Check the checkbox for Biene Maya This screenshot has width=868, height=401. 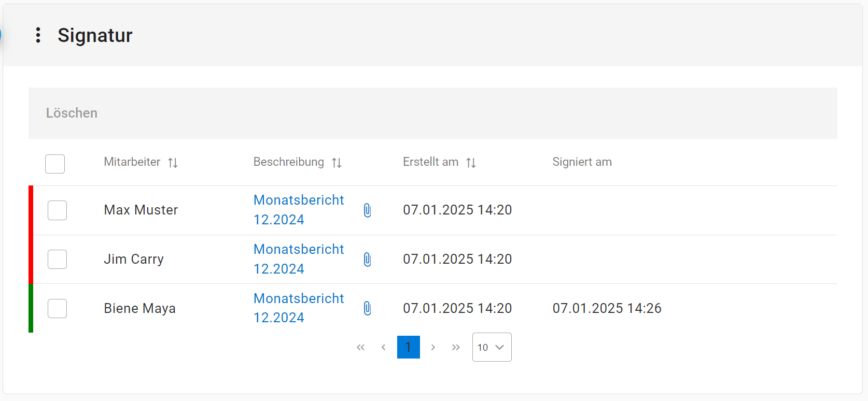(57, 309)
